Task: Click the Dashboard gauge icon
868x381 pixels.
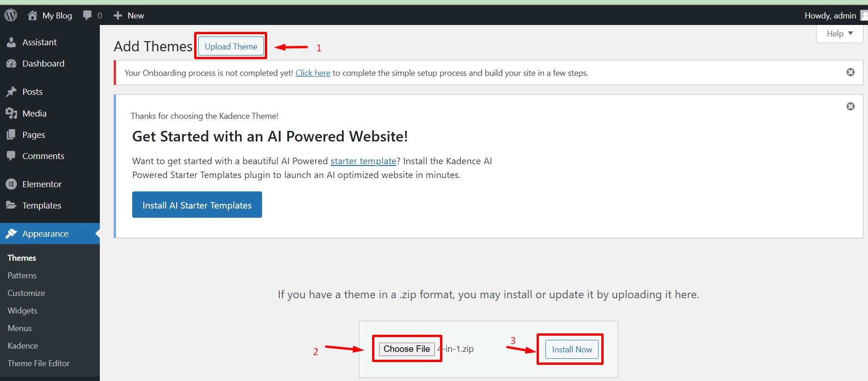Action: (x=11, y=63)
